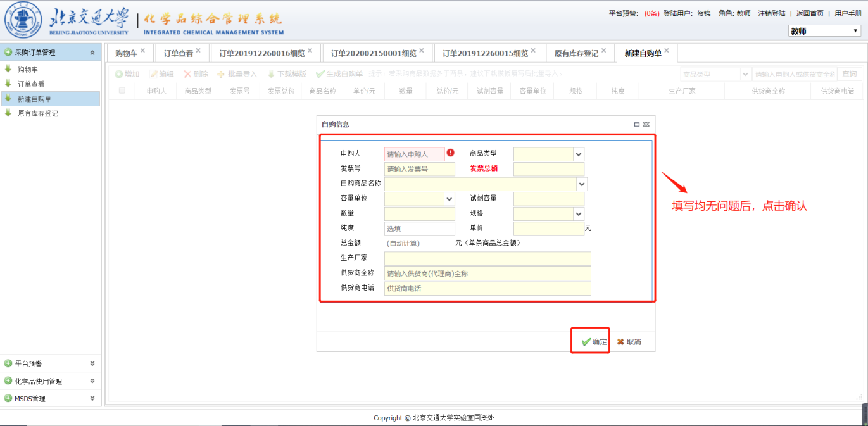
Task: Switch to the 购物车 tab
Action: click(126, 53)
